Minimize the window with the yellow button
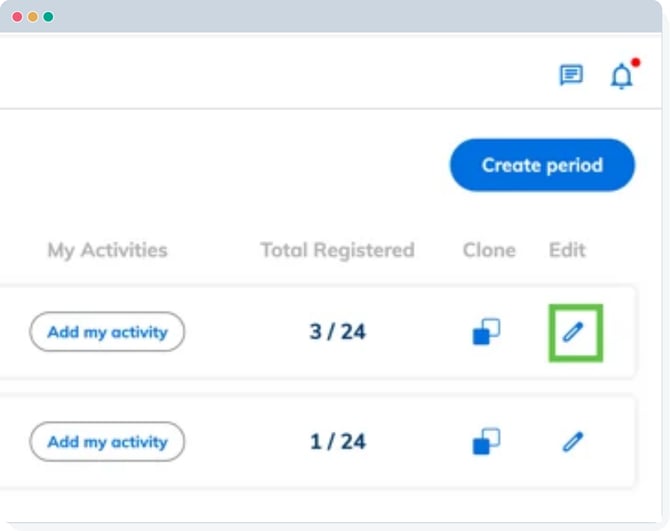This screenshot has height=531, width=670. 33,17
